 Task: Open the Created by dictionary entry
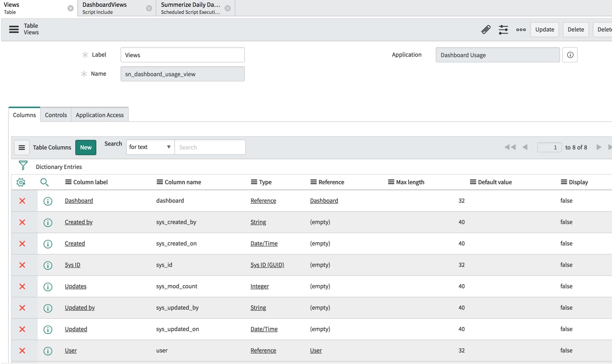pyautogui.click(x=78, y=222)
